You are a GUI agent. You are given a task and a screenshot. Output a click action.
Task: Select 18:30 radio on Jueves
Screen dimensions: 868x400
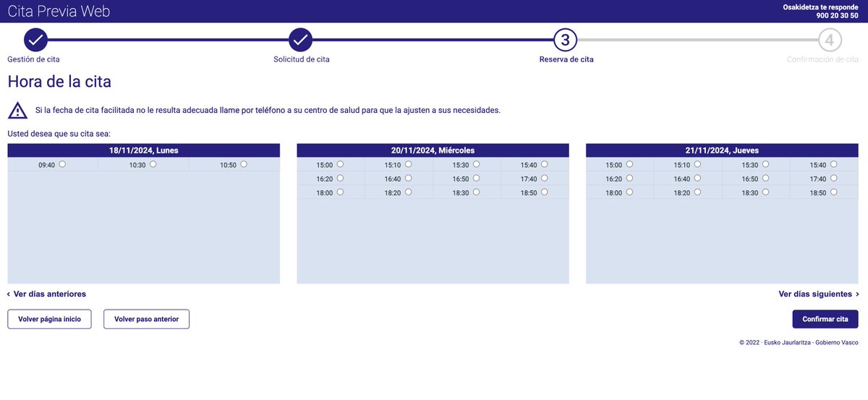(x=765, y=192)
